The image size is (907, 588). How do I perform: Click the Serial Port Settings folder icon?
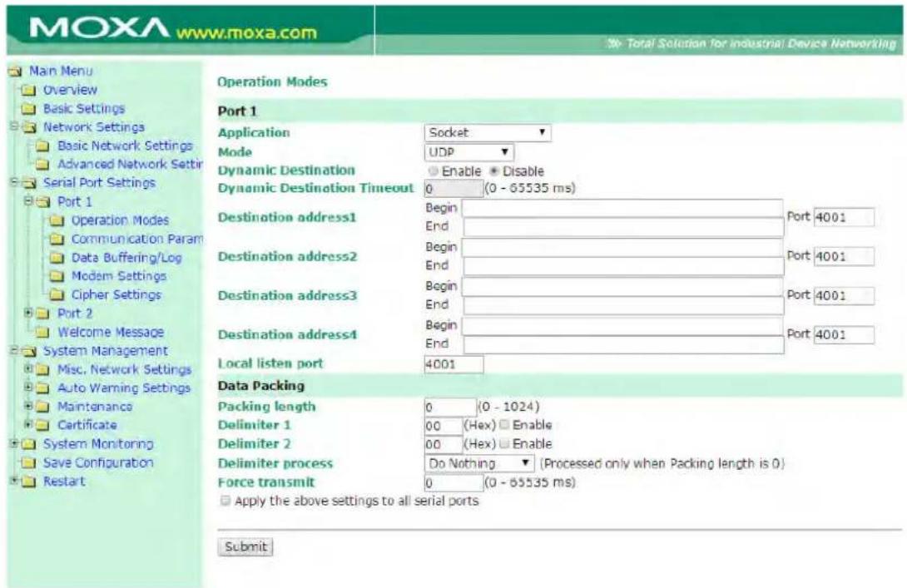tap(29, 183)
